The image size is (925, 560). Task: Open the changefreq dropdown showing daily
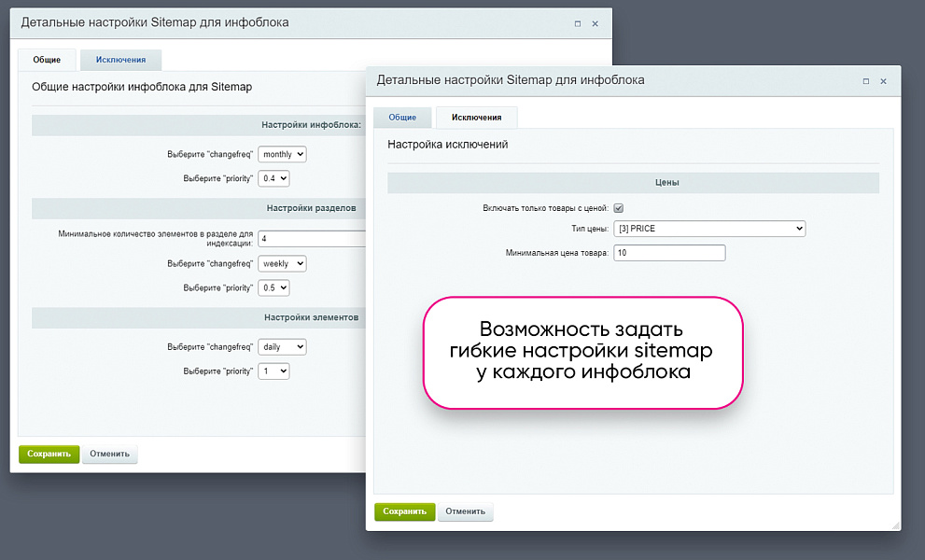[282, 346]
